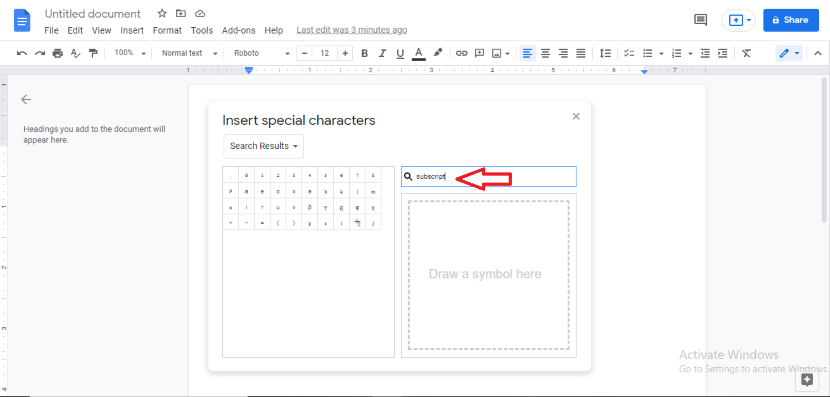830x397 pixels.
Task: Open the Edit menu
Action: tap(75, 31)
